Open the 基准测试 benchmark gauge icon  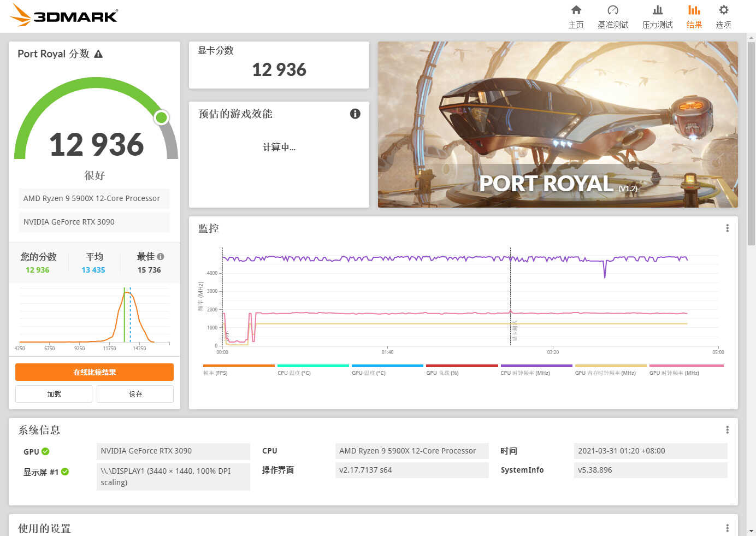tap(613, 10)
